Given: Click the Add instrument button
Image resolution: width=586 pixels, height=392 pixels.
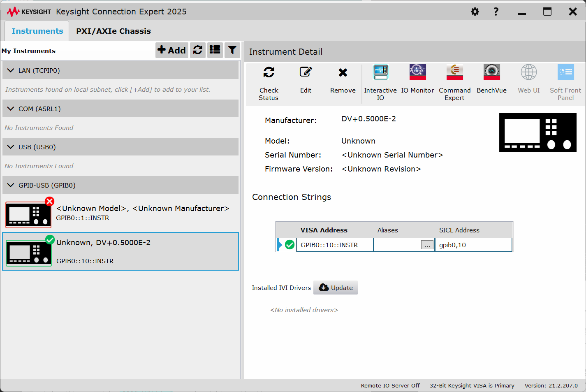Looking at the screenshot, I should tap(172, 50).
